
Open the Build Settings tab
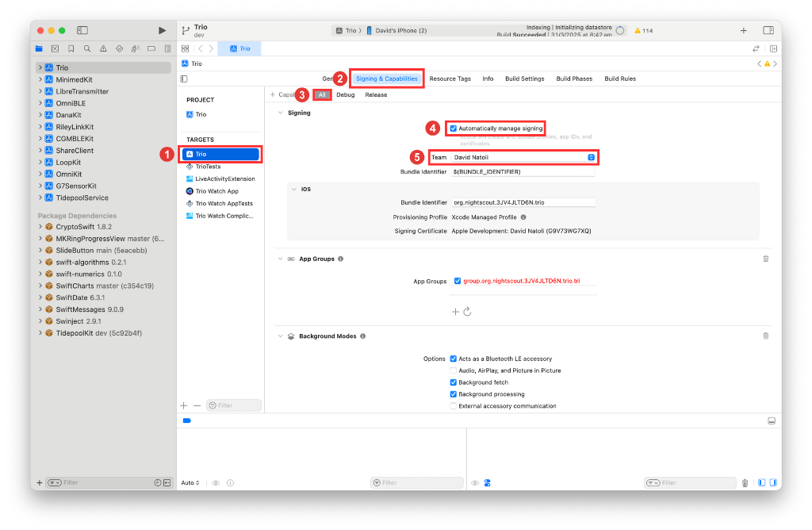(x=525, y=79)
